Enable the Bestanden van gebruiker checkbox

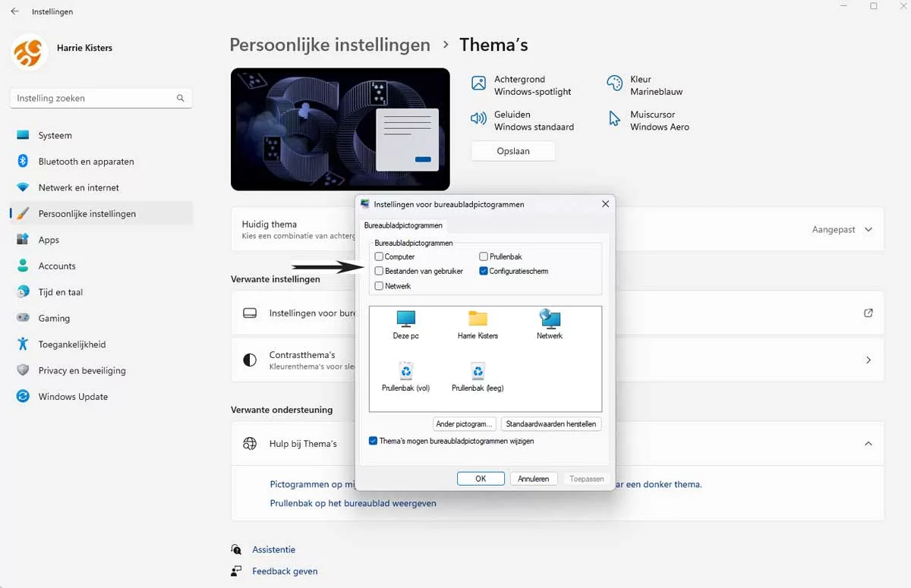(379, 271)
